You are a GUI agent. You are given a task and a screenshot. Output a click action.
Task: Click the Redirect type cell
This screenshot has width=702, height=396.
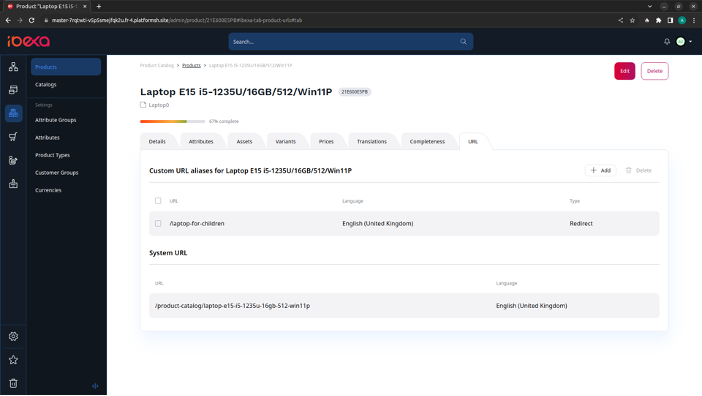tap(581, 223)
